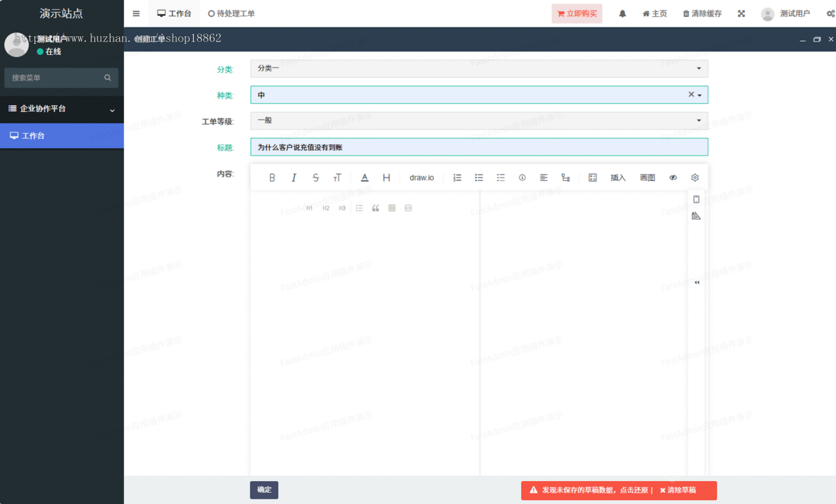The image size is (836, 504).
Task: Toggle fullscreen mode icon
Action: [741, 13]
